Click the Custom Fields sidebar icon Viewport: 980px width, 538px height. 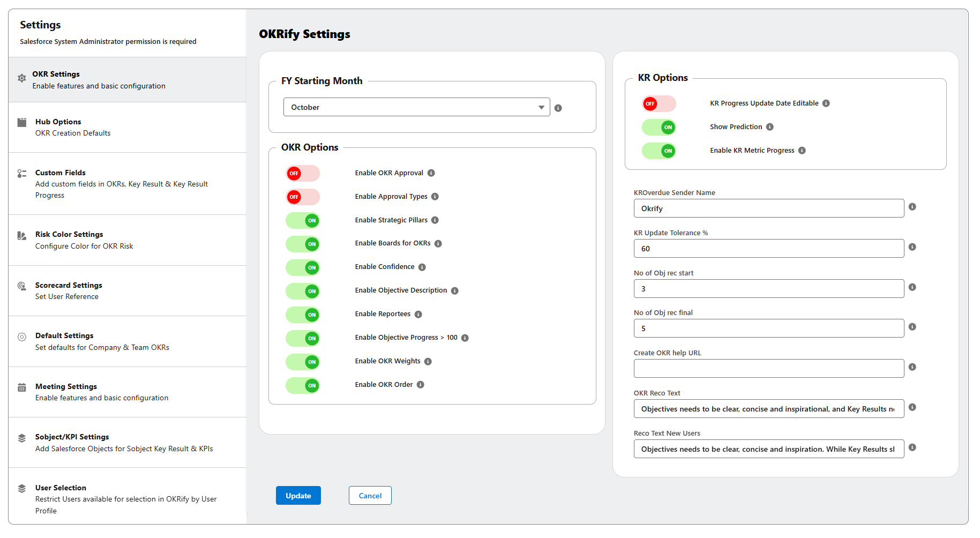tap(22, 174)
